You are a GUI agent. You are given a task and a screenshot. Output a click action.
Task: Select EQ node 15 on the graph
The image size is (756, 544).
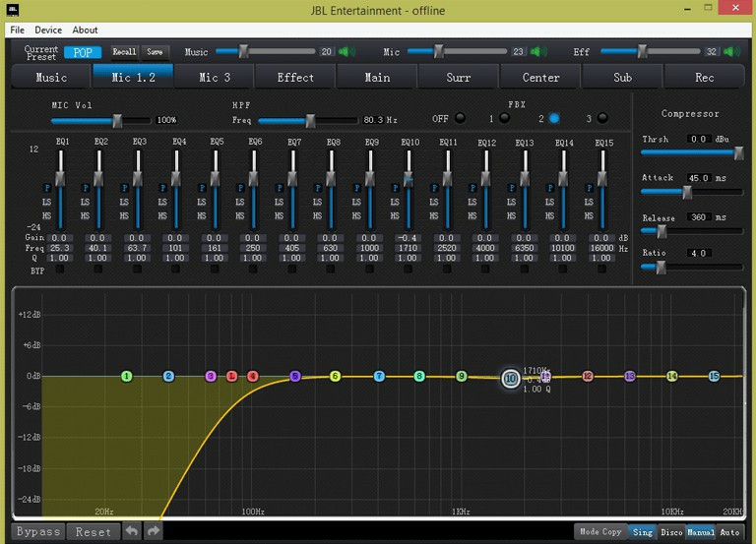pyautogui.click(x=715, y=376)
